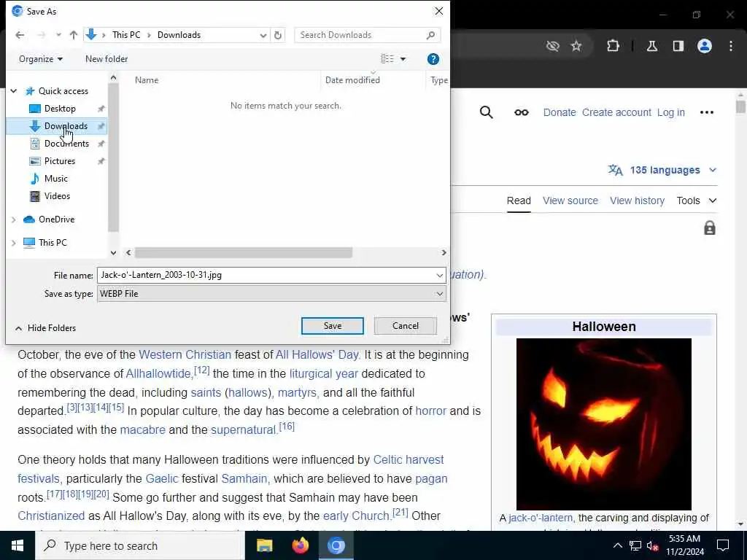The image size is (747, 560).
Task: Create a New folder
Action: (107, 59)
